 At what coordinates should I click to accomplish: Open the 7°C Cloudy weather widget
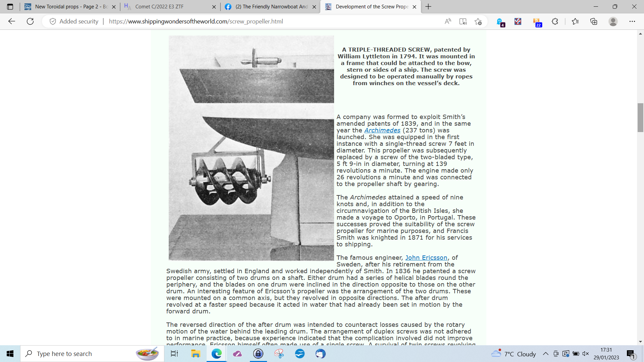(x=513, y=354)
